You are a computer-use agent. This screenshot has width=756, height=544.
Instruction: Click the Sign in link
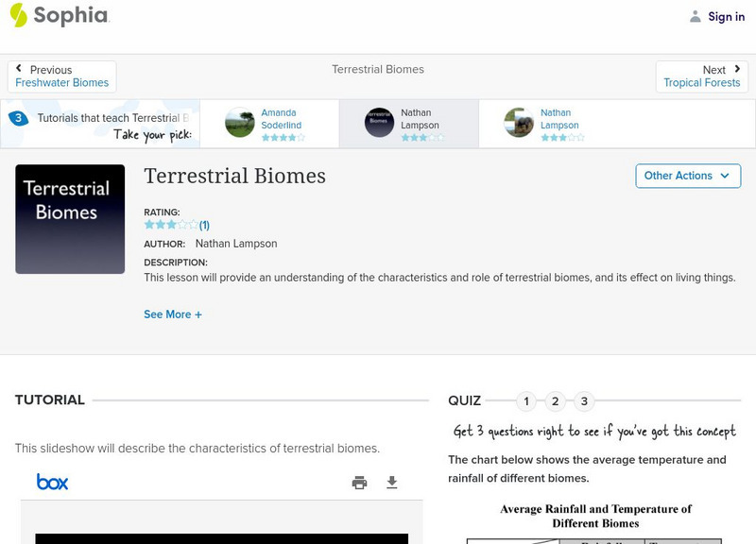(x=726, y=17)
